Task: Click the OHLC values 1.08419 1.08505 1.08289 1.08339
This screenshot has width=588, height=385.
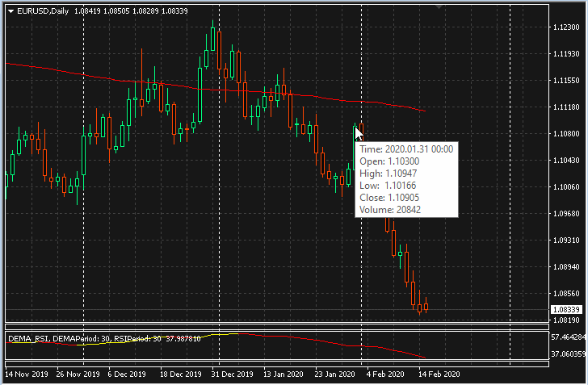Action: click(x=131, y=11)
